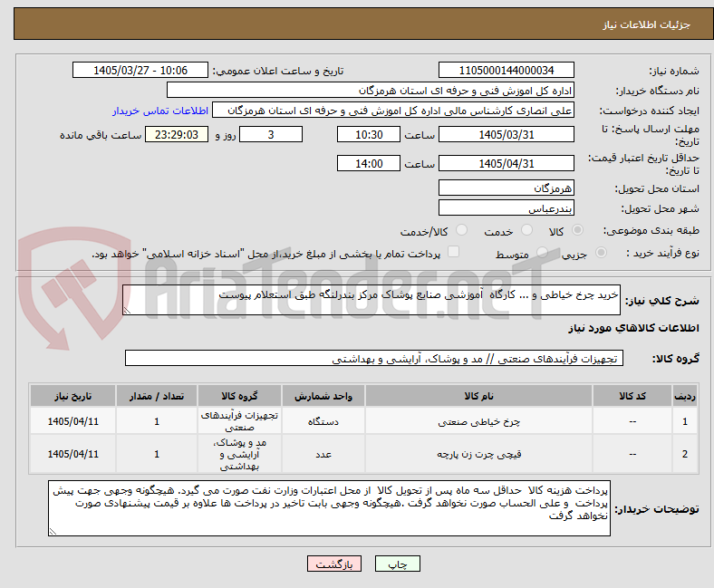Viewport: 714px width, 588px height.
Task: Click the گروه کالا field
Action: click(374, 358)
